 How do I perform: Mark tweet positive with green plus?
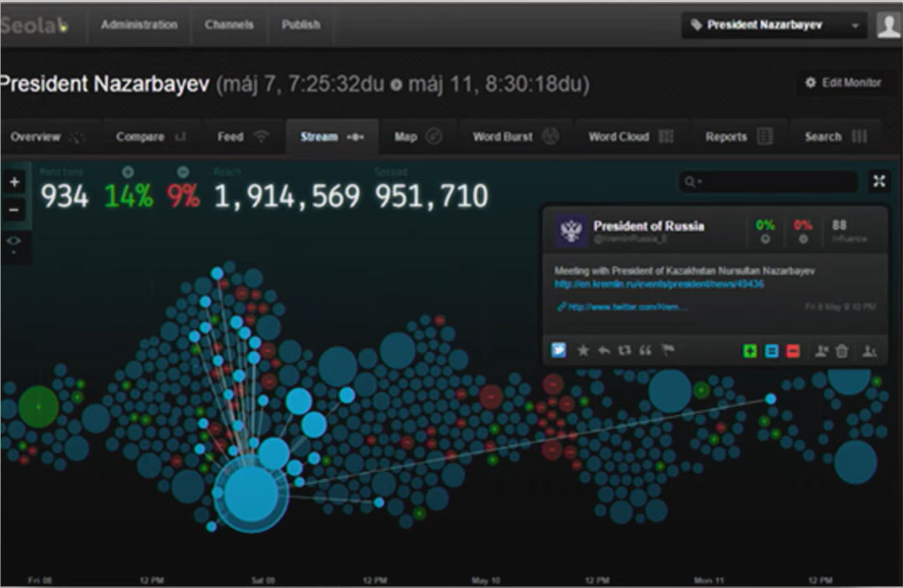(751, 350)
